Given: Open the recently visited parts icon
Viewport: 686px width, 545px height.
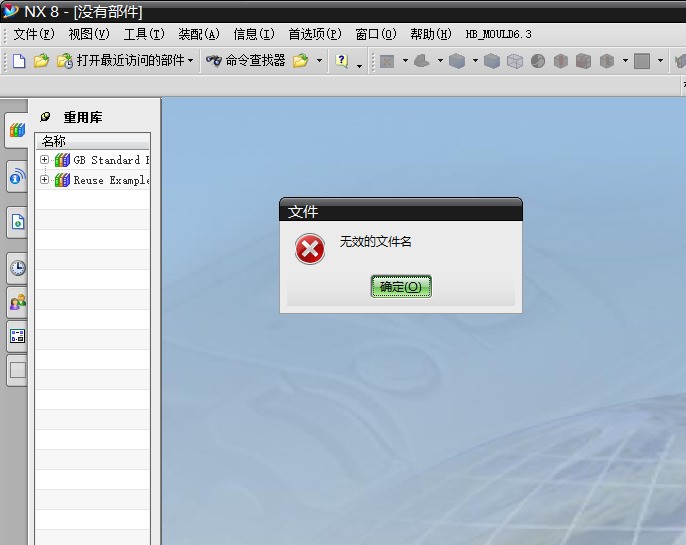Looking at the screenshot, I should click(x=65, y=61).
